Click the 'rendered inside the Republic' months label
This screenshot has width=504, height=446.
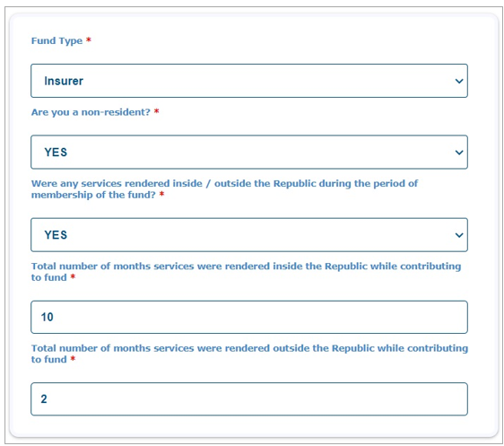246,272
